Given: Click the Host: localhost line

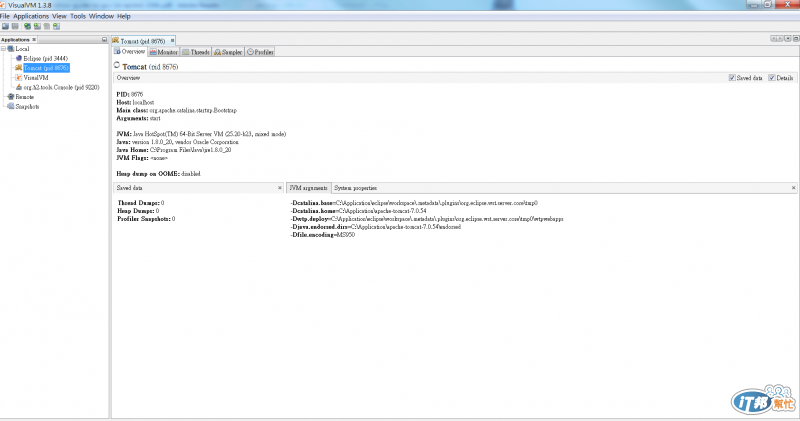Looking at the screenshot, I should (135, 103).
